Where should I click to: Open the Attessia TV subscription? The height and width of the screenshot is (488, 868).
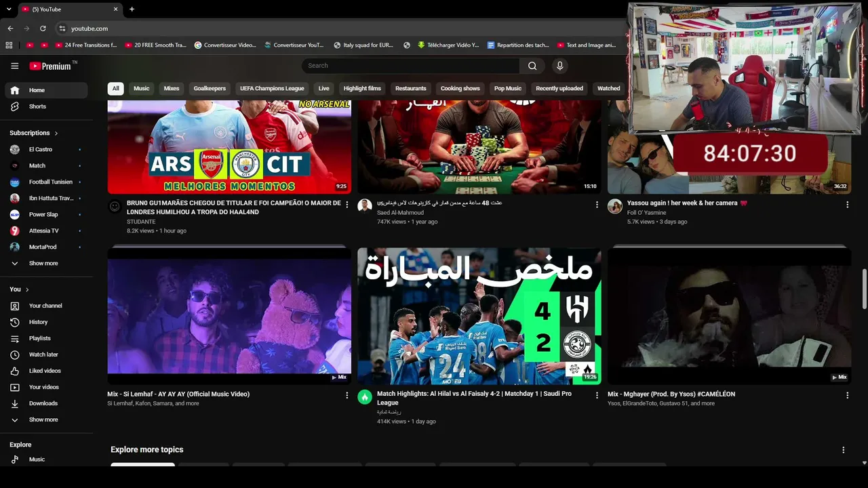click(46, 230)
